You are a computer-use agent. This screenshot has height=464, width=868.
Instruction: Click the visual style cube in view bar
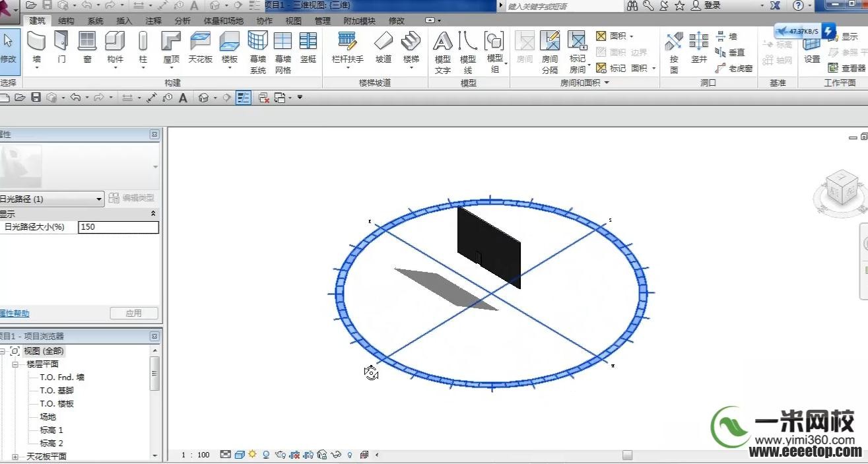click(240, 454)
